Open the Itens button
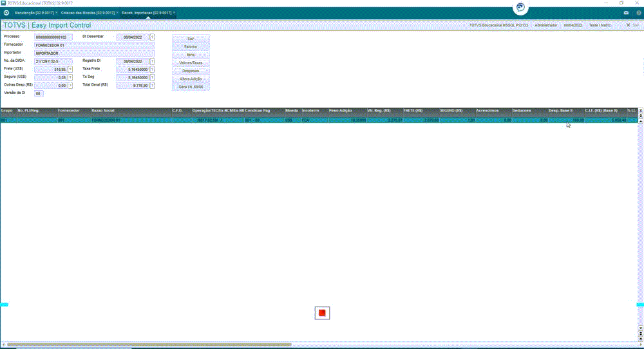The image size is (644, 349). tap(191, 55)
